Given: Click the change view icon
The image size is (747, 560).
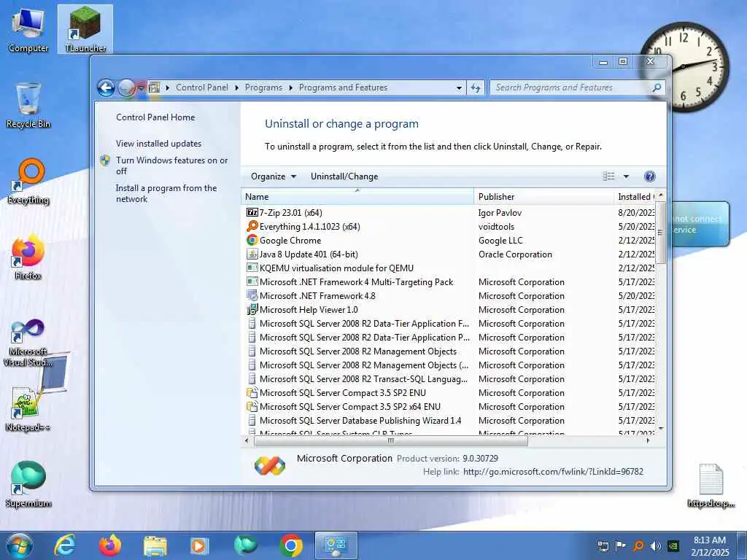Looking at the screenshot, I should tap(609, 176).
